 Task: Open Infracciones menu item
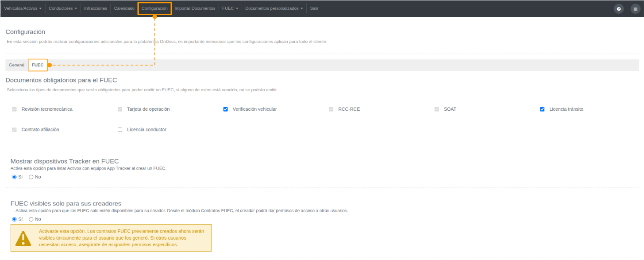(x=96, y=8)
